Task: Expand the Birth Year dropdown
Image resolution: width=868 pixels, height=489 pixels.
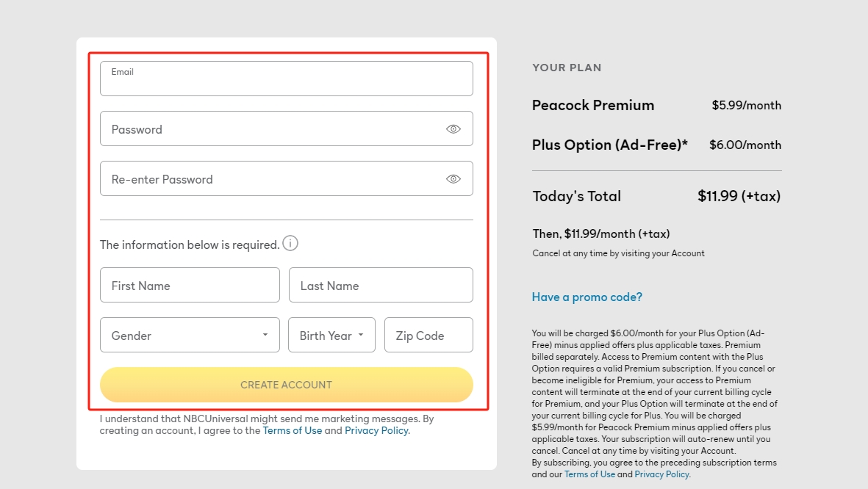Action: (x=331, y=336)
